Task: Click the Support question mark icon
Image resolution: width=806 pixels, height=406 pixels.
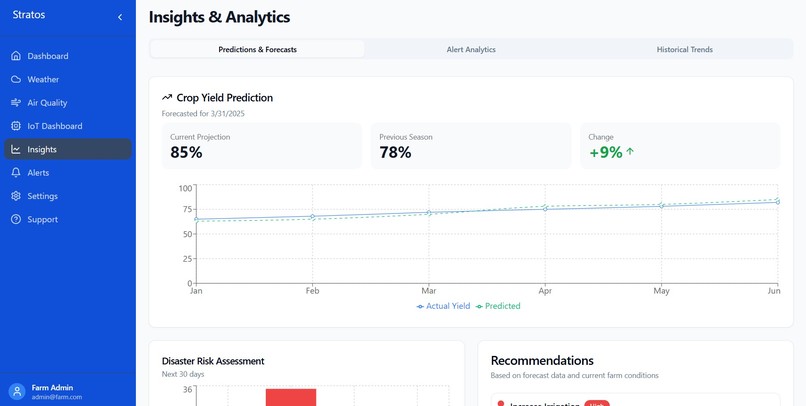Action: click(16, 220)
